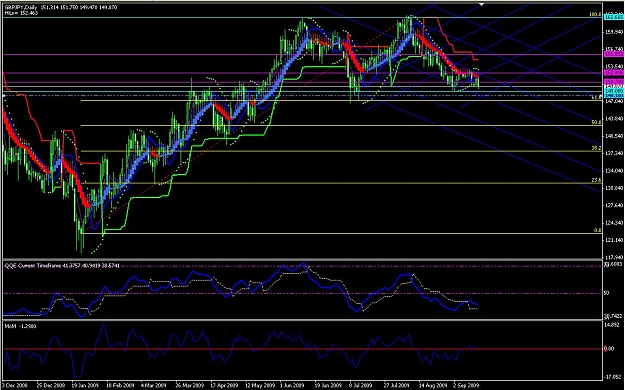Click the 137.240 price axis value
625x390 pixels.
click(613, 153)
